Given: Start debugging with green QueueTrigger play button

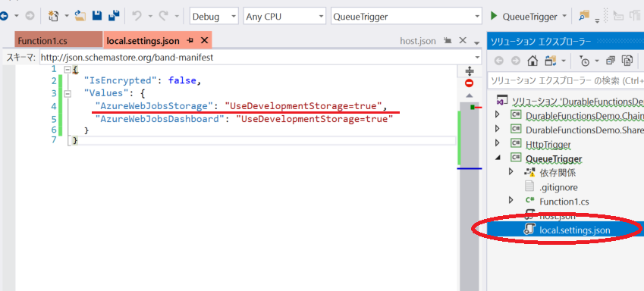Looking at the screenshot, I should (524, 17).
